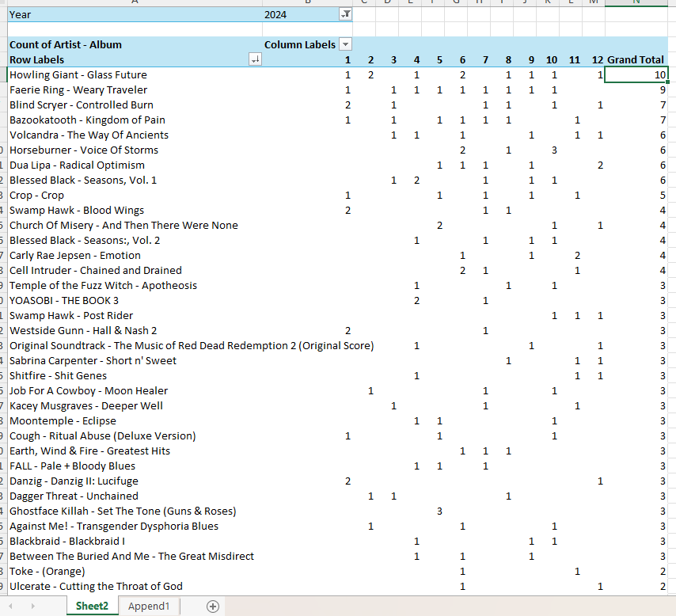Open the Column Labels filter dropdown
This screenshot has height=616, width=676.
345,44
